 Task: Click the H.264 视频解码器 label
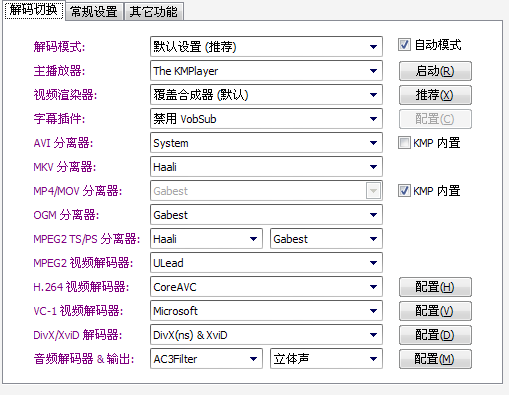click(x=81, y=287)
